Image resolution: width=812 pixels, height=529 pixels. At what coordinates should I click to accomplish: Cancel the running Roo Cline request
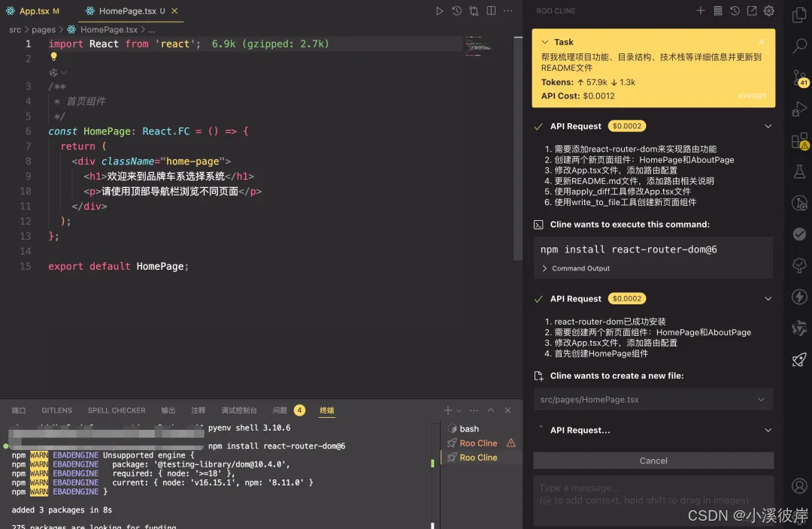[x=653, y=460]
